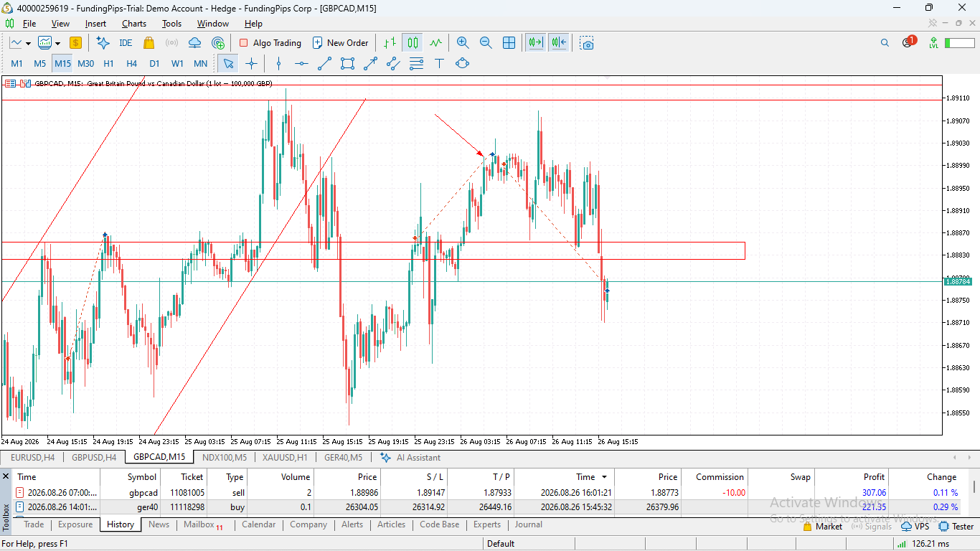980x551 pixels.
Task: Click the level progress bar in the toolbar
Action: pos(959,43)
